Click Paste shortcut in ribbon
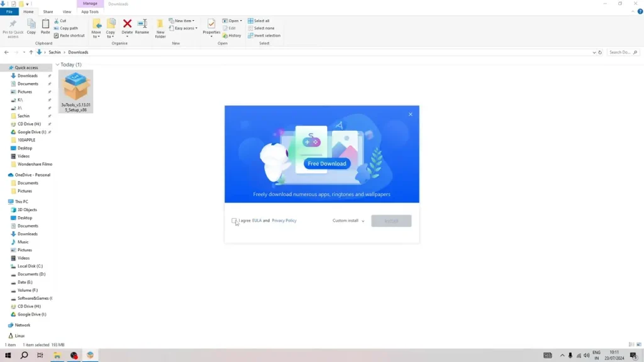 (x=69, y=35)
